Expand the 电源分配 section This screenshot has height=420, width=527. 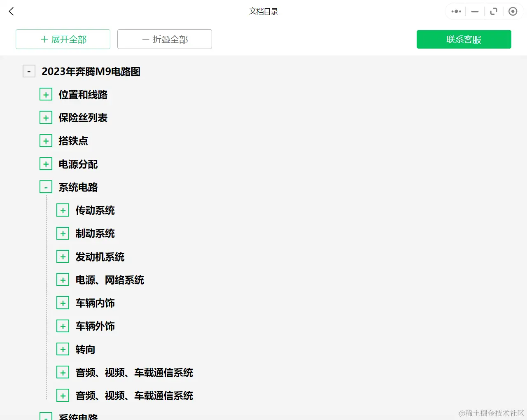(46, 163)
